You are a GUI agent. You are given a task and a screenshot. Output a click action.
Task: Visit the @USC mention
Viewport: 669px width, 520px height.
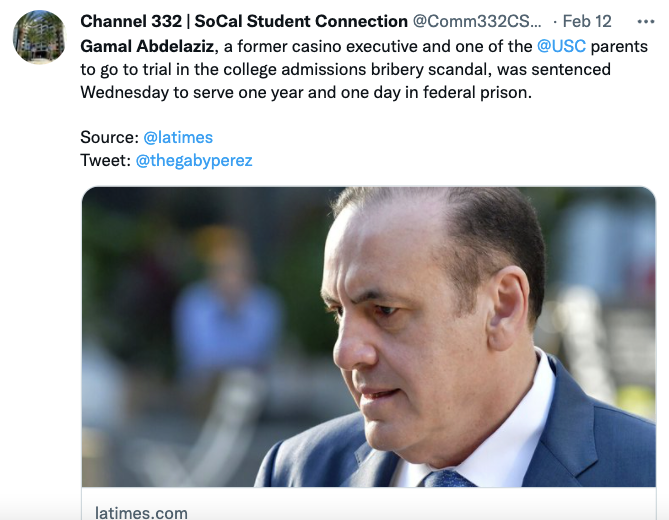click(x=561, y=46)
